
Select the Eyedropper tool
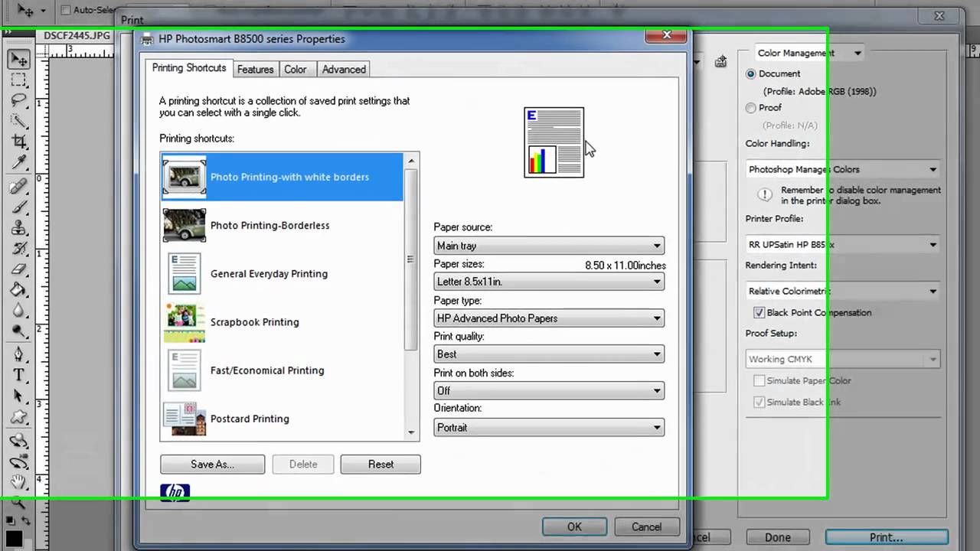(x=19, y=162)
